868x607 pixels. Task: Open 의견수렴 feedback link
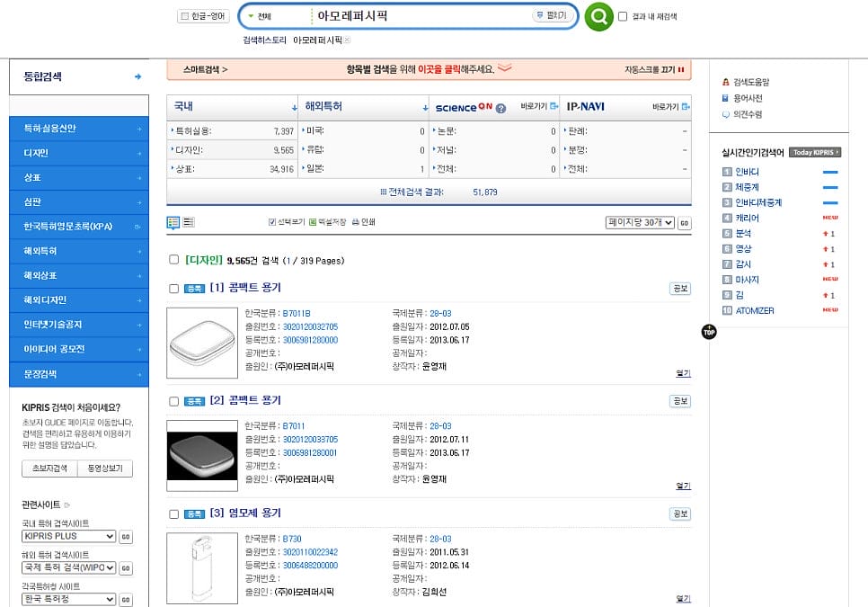pyautogui.click(x=742, y=114)
